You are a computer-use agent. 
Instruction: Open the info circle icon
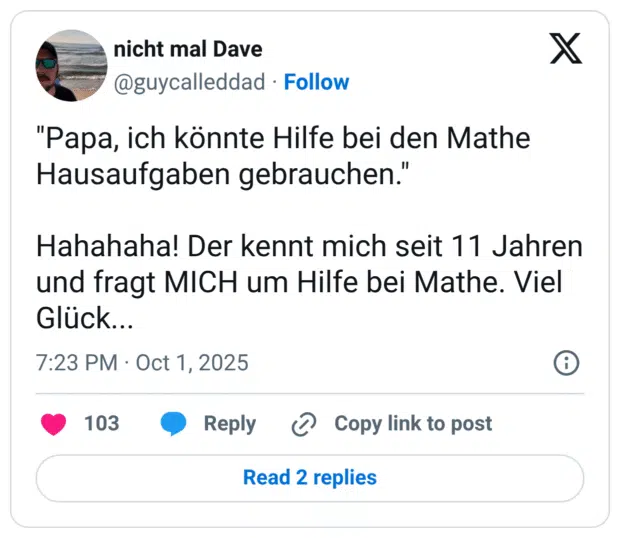point(567,363)
